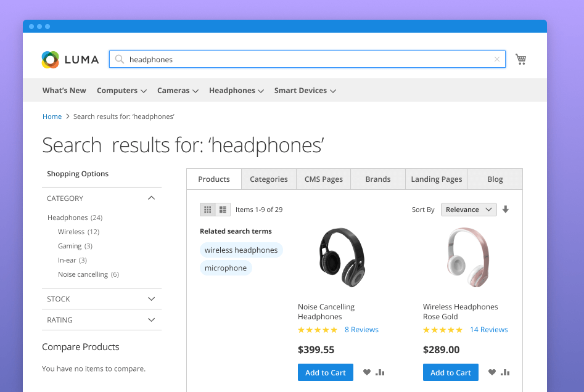Click the Shopping Options heading
Screen dimensions: 584x392
[78, 174]
